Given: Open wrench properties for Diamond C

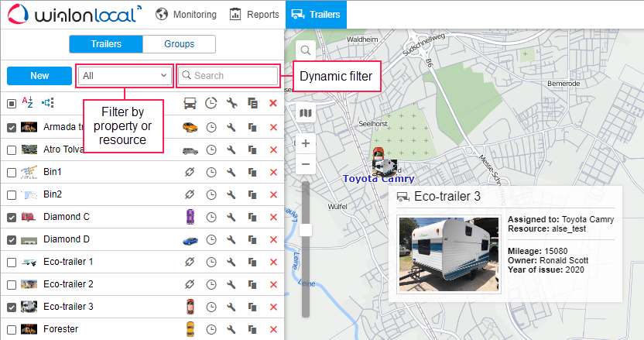Looking at the screenshot, I should pos(231,217).
